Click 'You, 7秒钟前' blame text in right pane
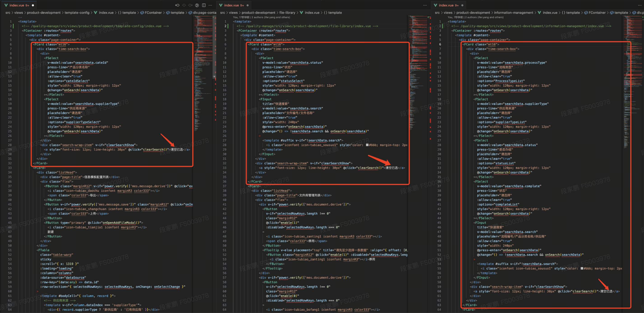 455,17
